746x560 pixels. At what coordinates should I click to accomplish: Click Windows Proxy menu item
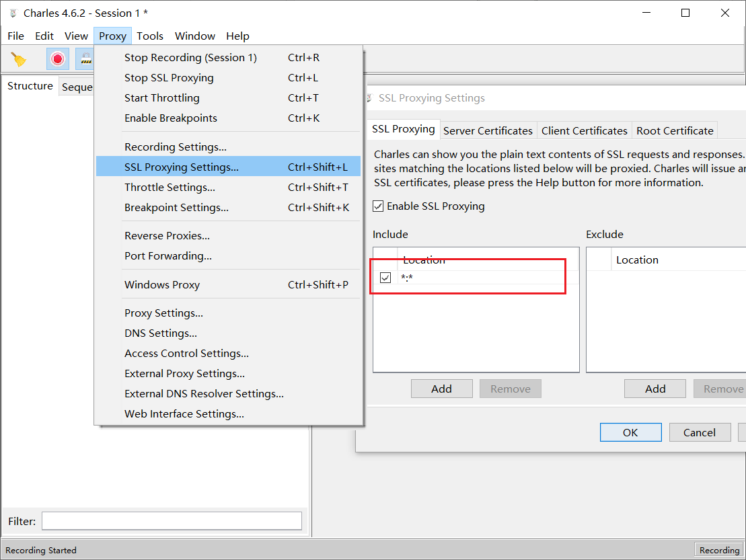162,285
